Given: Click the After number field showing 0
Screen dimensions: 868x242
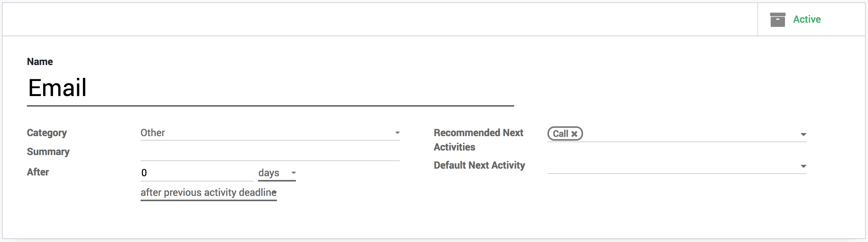Looking at the screenshot, I should click(196, 173).
